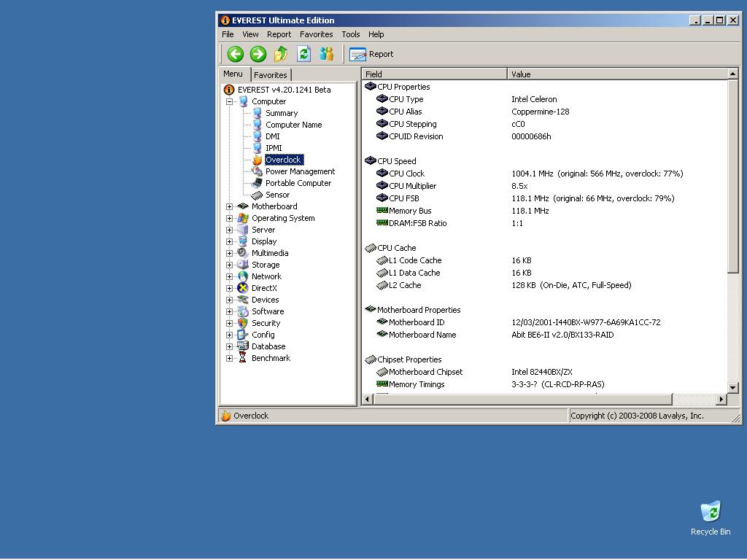Click the horizontal scrollbar right arrow
The image size is (747, 560).
point(721,399)
